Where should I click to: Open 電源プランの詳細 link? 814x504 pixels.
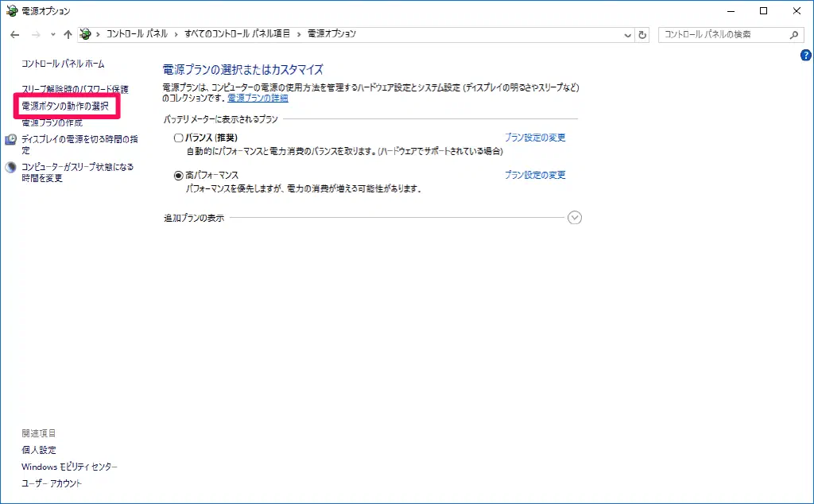click(258, 98)
